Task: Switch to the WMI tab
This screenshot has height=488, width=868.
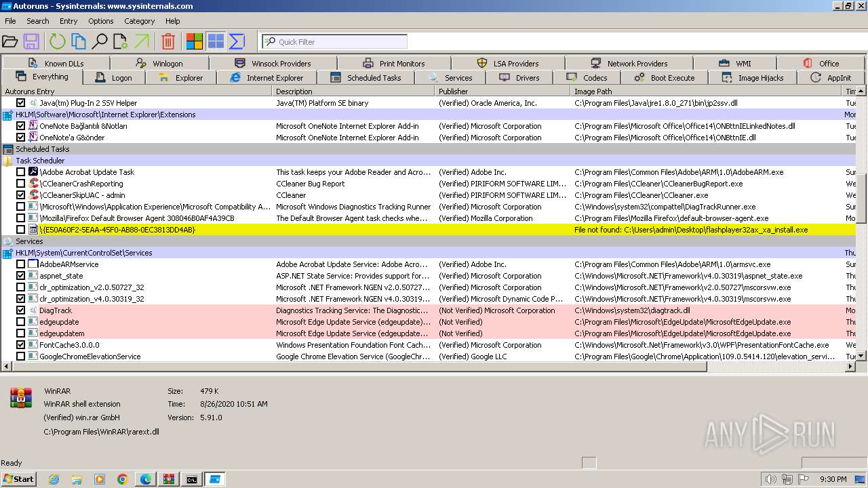Action: (736, 63)
